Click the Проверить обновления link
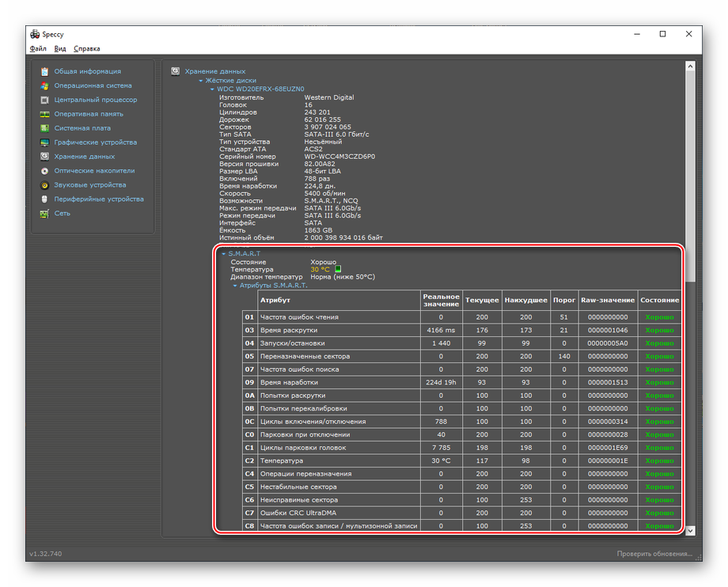 [654, 554]
